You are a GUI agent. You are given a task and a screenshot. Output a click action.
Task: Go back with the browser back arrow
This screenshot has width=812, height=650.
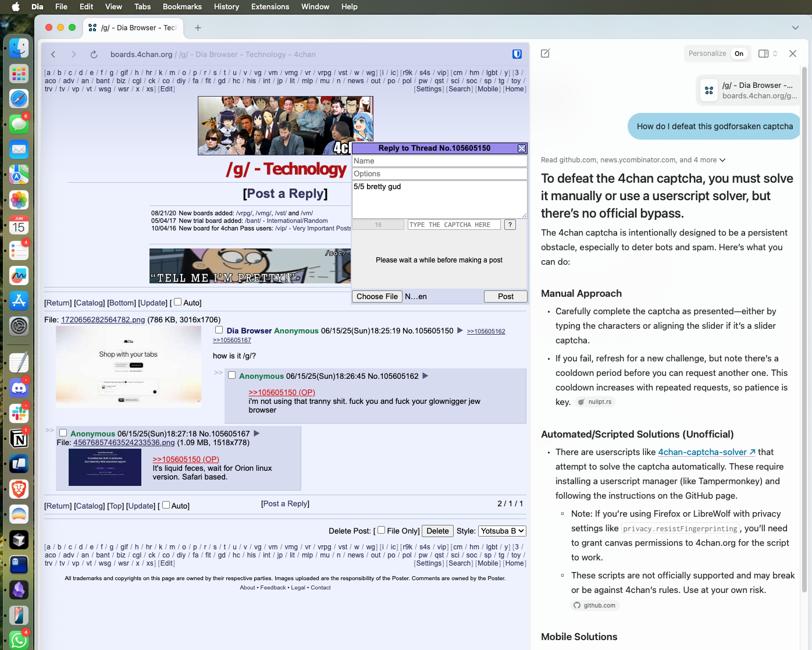click(53, 54)
